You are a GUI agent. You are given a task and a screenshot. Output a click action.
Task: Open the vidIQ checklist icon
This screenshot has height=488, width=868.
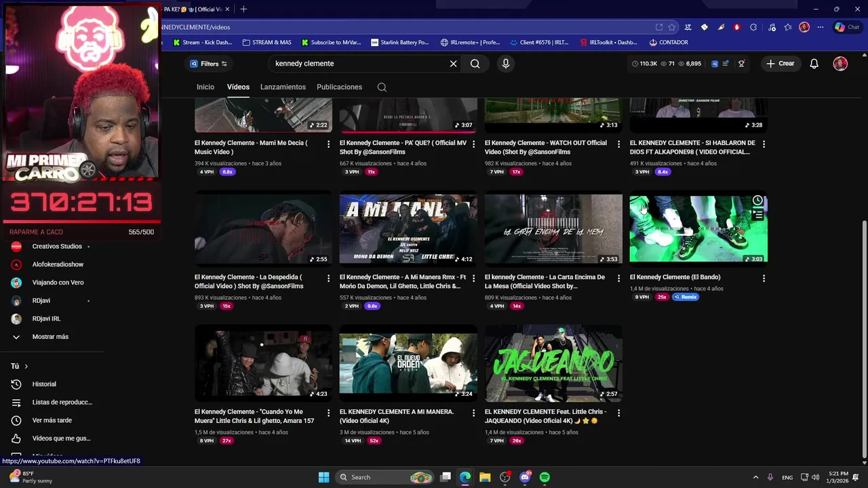[726, 64]
